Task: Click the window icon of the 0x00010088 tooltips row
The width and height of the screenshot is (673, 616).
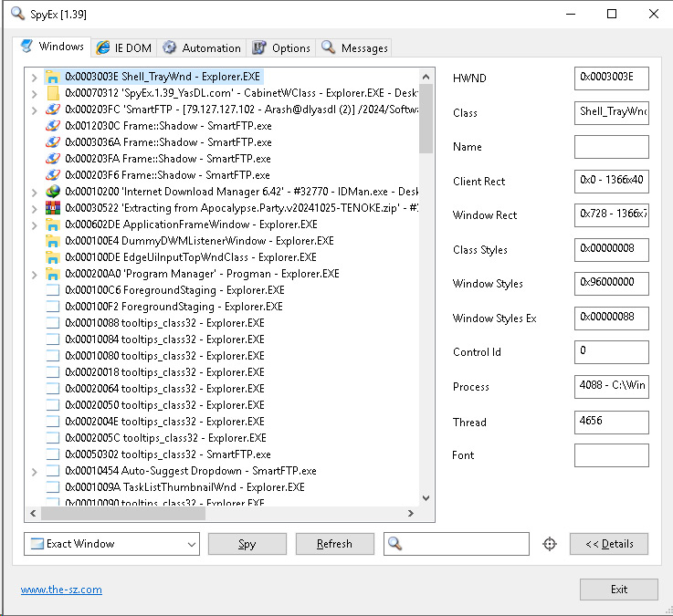Action: (x=52, y=322)
